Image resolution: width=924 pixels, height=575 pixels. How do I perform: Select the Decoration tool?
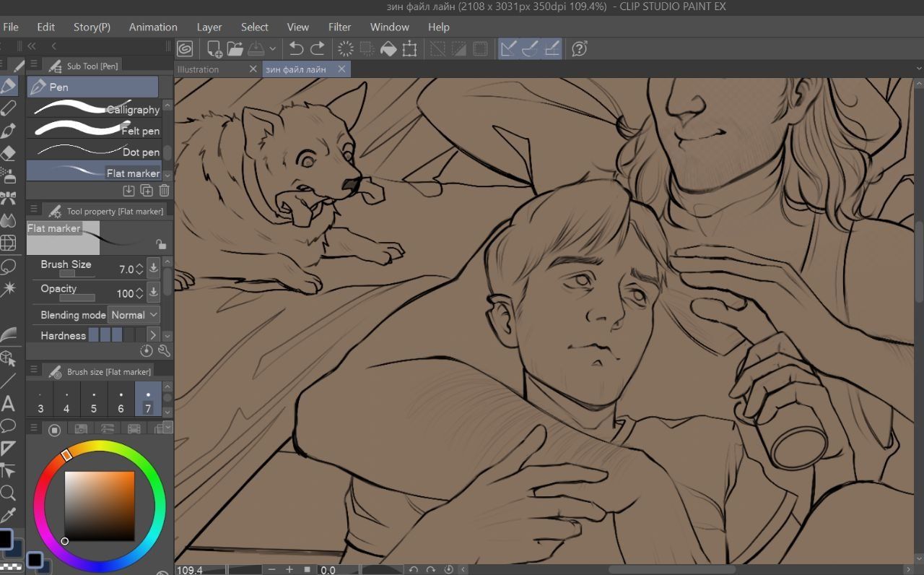click(x=9, y=198)
